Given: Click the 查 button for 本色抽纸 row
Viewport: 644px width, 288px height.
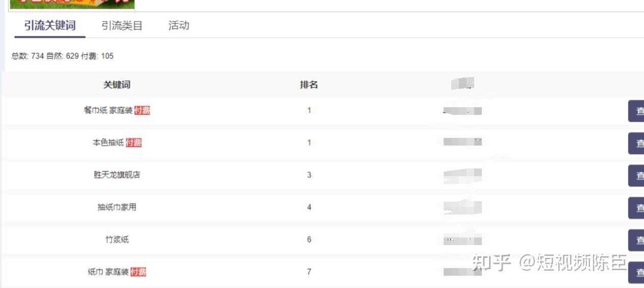Looking at the screenshot, I should point(636,143).
